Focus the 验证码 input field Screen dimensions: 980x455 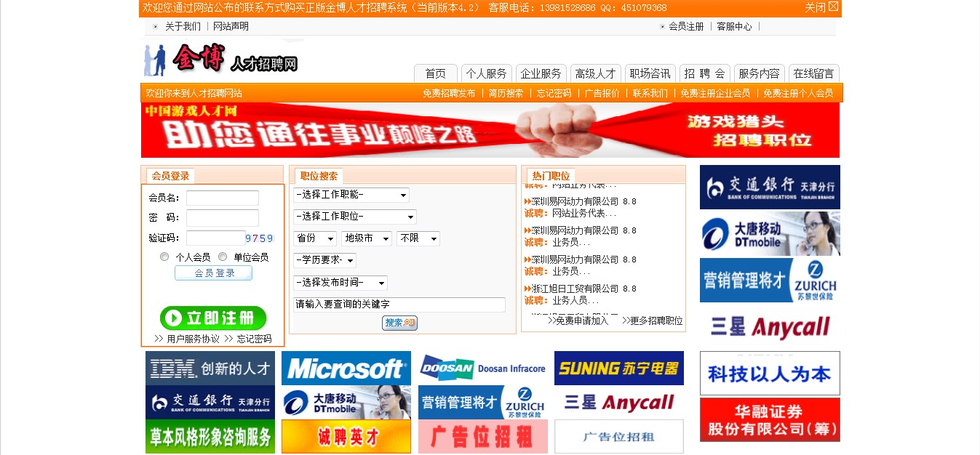[215, 238]
